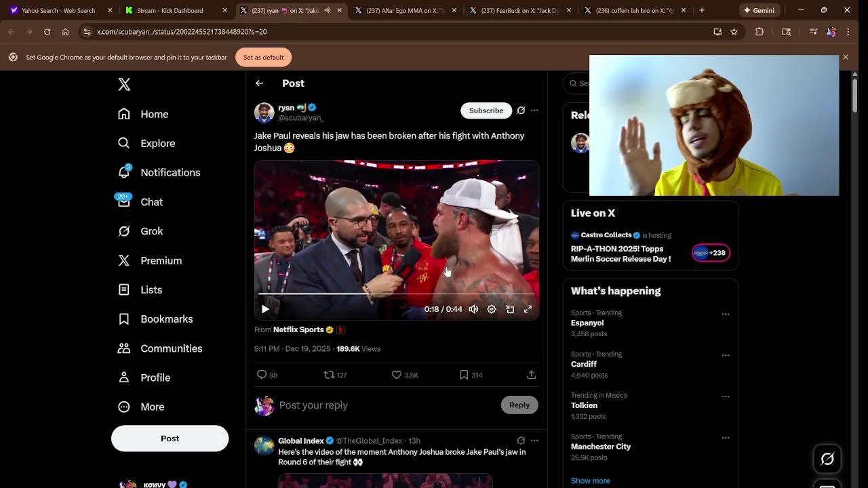This screenshot has width=868, height=488.
Task: Open Gemini in Chrome
Action: click(759, 10)
